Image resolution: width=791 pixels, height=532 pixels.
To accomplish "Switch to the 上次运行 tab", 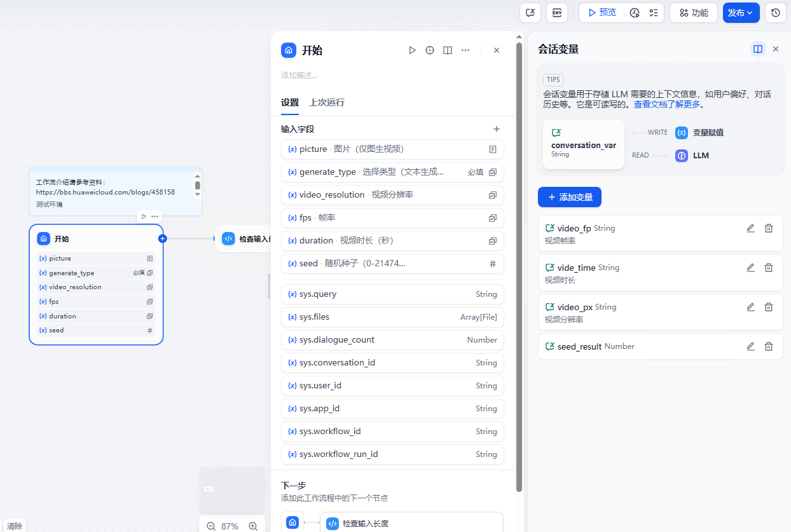I will pyautogui.click(x=327, y=102).
